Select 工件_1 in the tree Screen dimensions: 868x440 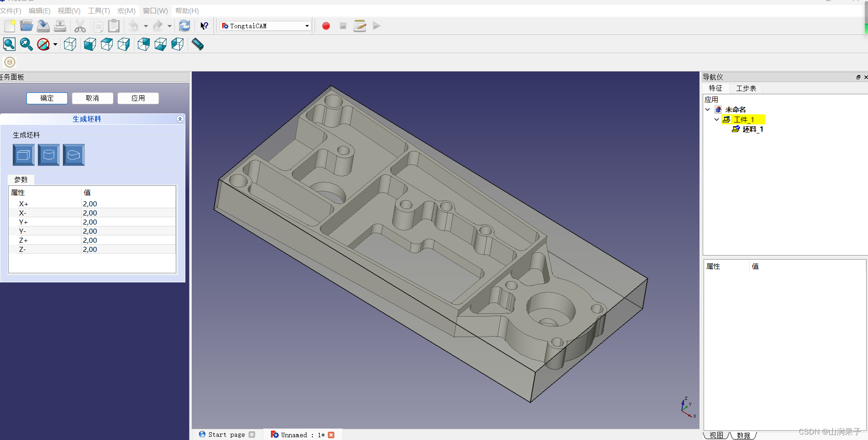pos(743,119)
